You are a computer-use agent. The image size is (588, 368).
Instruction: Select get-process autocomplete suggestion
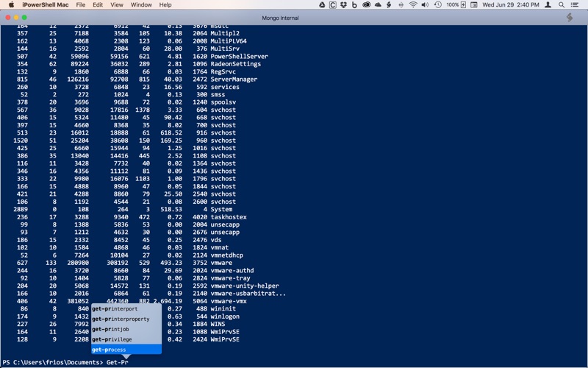pos(125,350)
